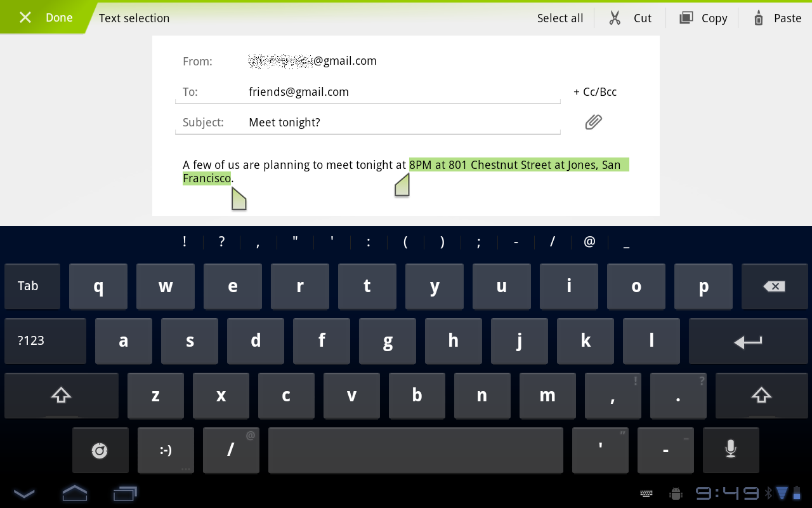Copy the selected text

click(703, 18)
